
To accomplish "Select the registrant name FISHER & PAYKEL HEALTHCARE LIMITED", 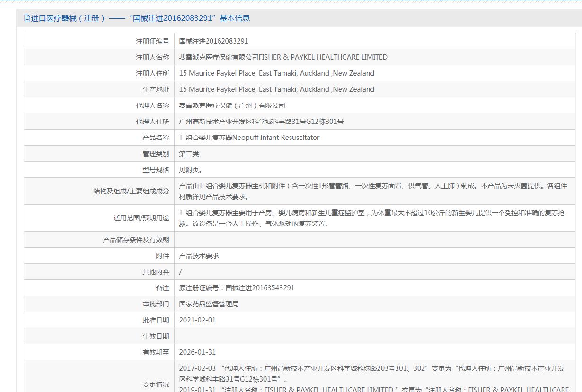I will 283,57.
